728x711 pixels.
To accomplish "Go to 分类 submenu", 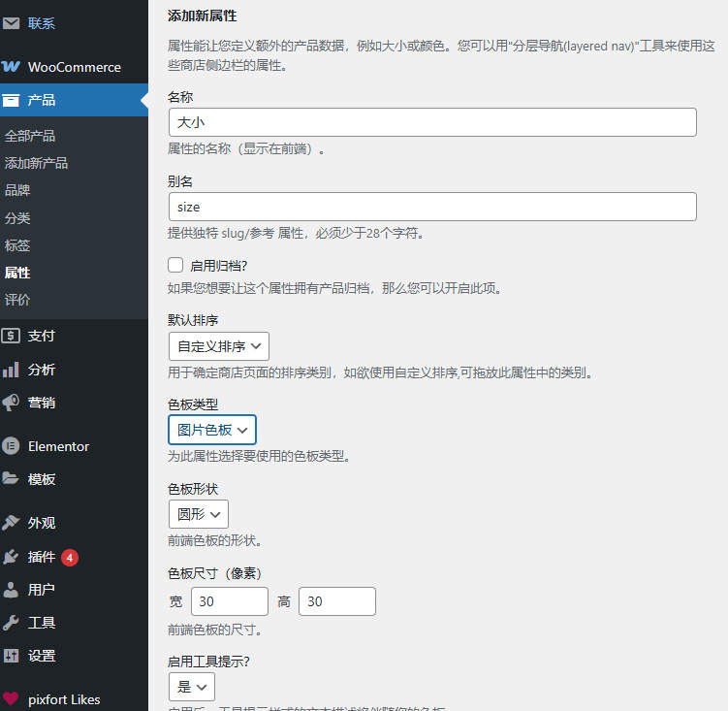I will 17,218.
